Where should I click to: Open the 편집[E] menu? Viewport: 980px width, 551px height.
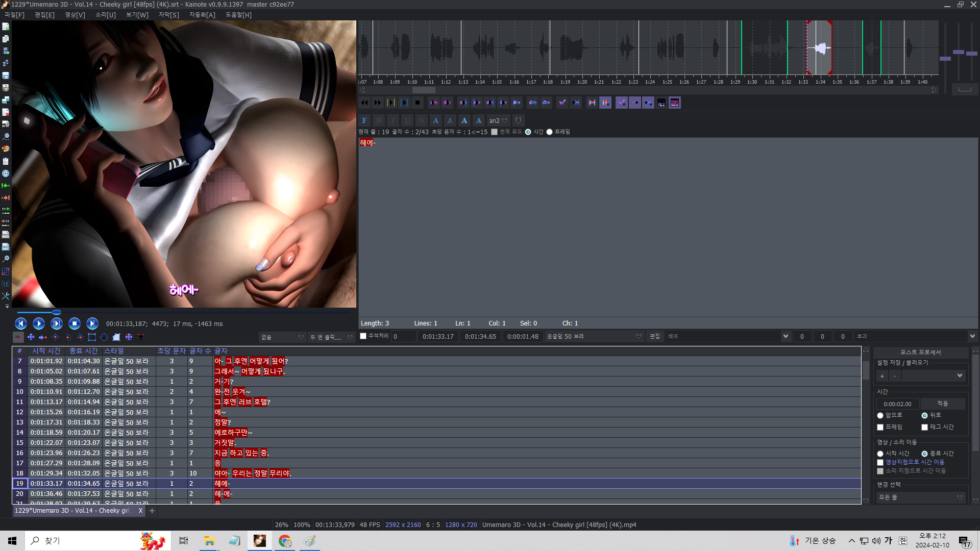click(45, 15)
